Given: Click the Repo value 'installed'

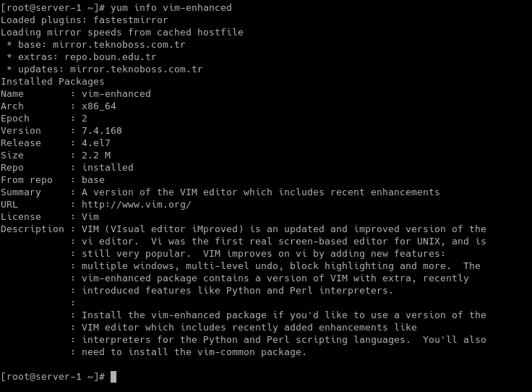Looking at the screenshot, I should click(x=108, y=168).
